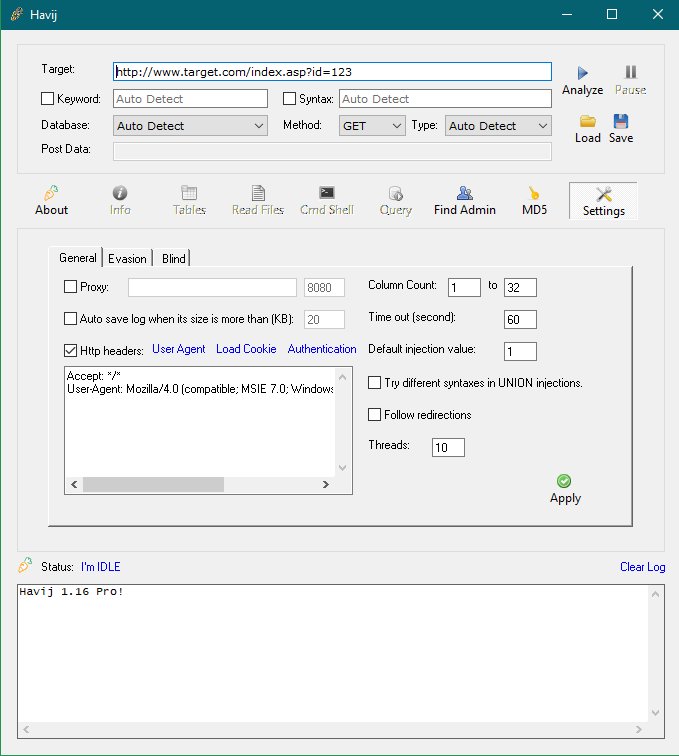This screenshot has height=756, width=679.
Task: Switch to the General tab
Action: click(77, 258)
